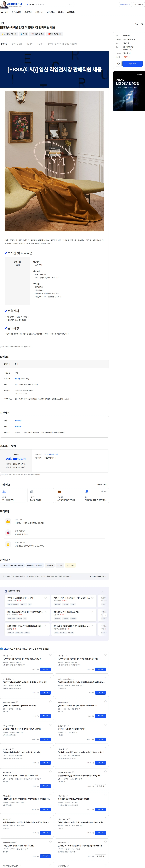Bookmark star on (주)시엔느 한남 스토어 posting

[92, 612]
